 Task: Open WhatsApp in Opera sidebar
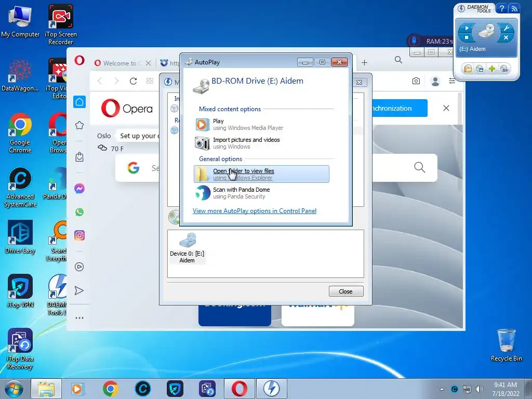coord(79,212)
